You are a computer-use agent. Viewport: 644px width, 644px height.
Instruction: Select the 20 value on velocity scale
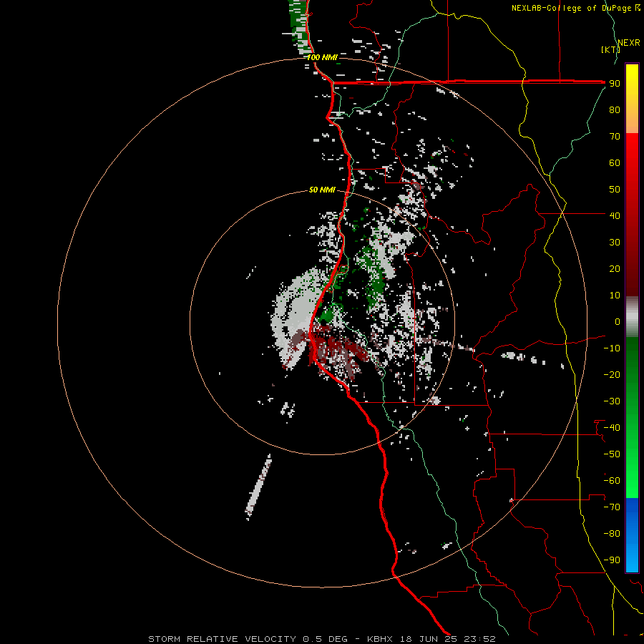(615, 268)
